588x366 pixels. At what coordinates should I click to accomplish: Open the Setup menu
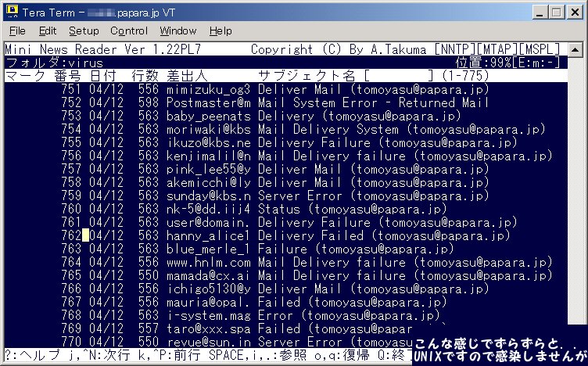(84, 30)
